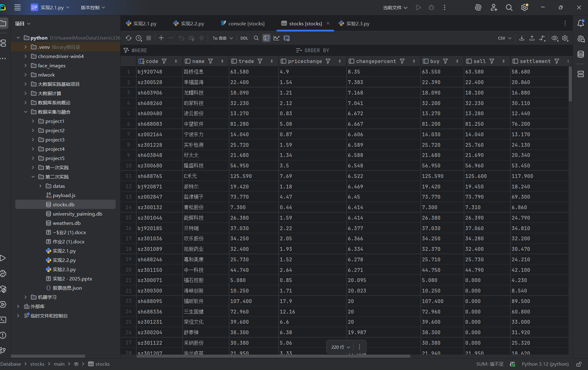The width and height of the screenshot is (588, 370).
Task: Open the data grid settings gear
Action: click(x=565, y=38)
